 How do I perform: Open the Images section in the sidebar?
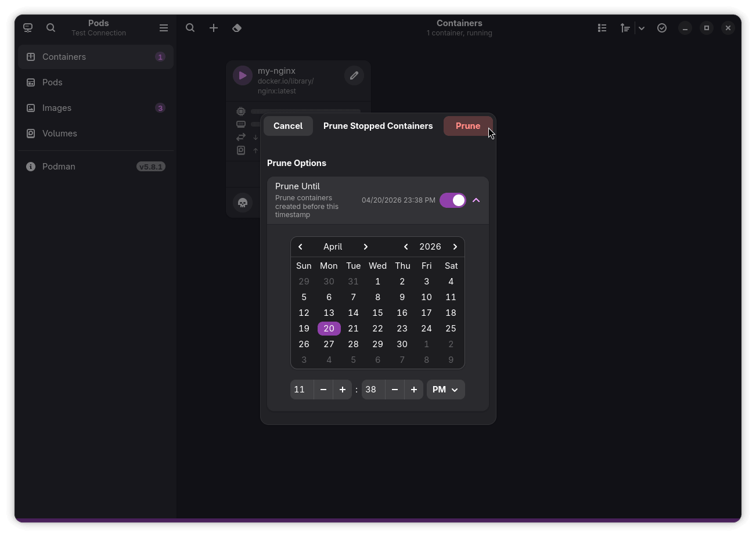pyautogui.click(x=56, y=107)
